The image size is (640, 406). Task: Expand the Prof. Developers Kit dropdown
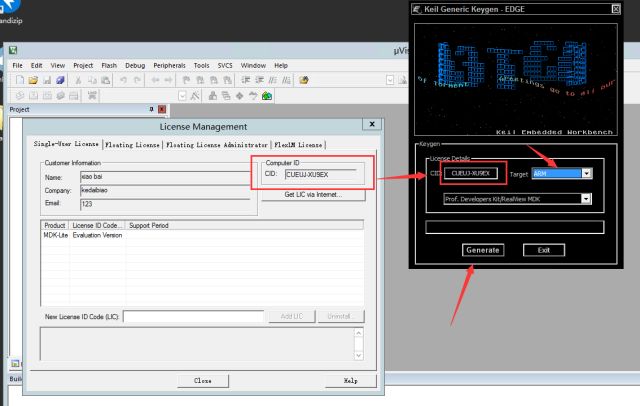586,199
